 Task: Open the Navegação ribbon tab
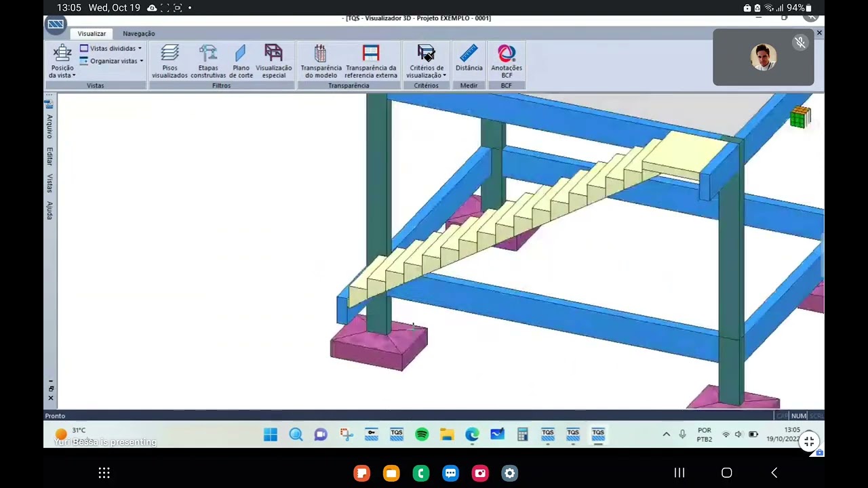[x=138, y=33]
